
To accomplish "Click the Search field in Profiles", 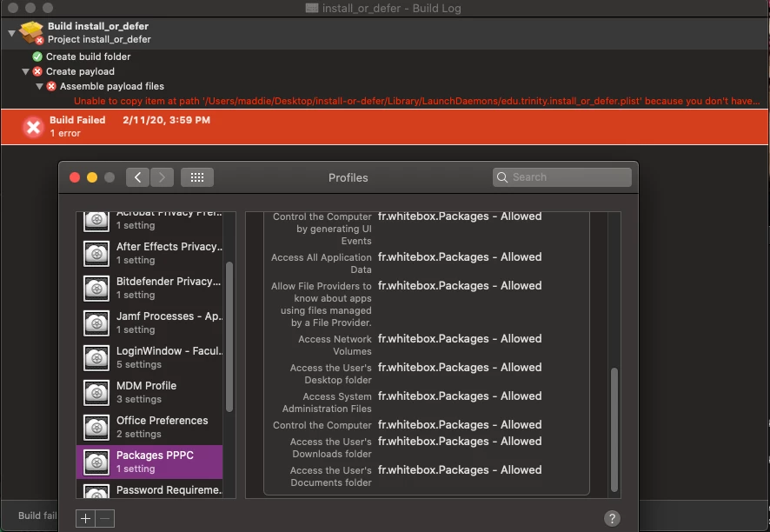I will coord(562,177).
